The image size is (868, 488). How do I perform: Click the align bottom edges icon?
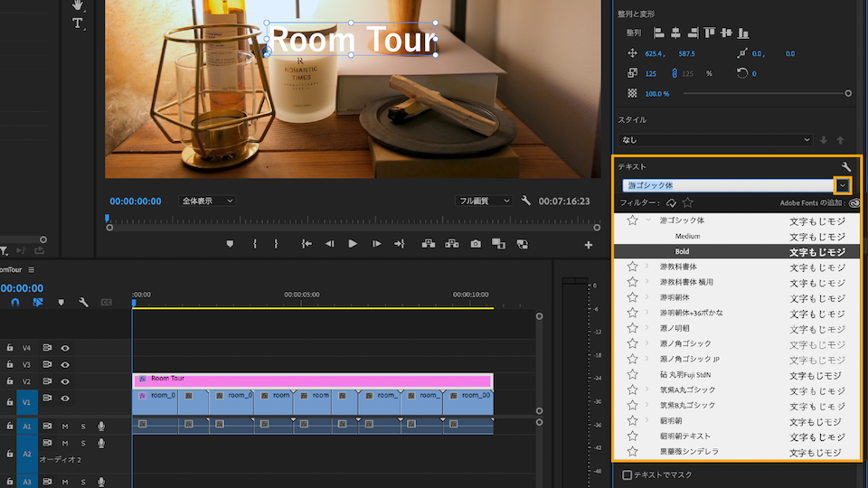[x=743, y=33]
